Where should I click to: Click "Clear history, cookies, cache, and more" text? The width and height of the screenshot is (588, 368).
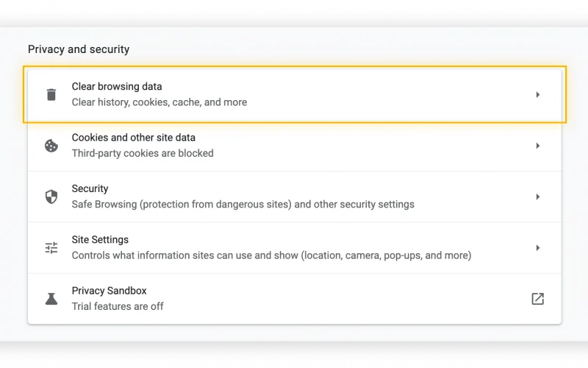(x=159, y=102)
